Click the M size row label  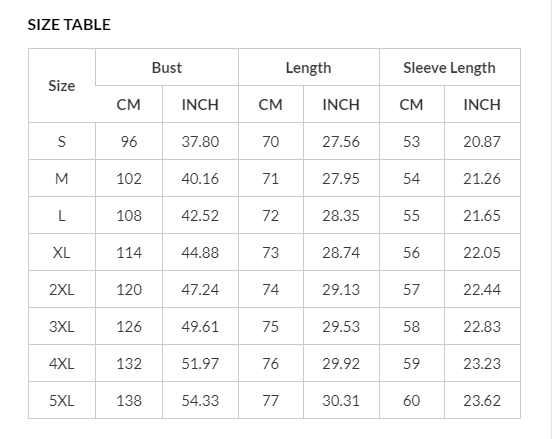coord(62,178)
